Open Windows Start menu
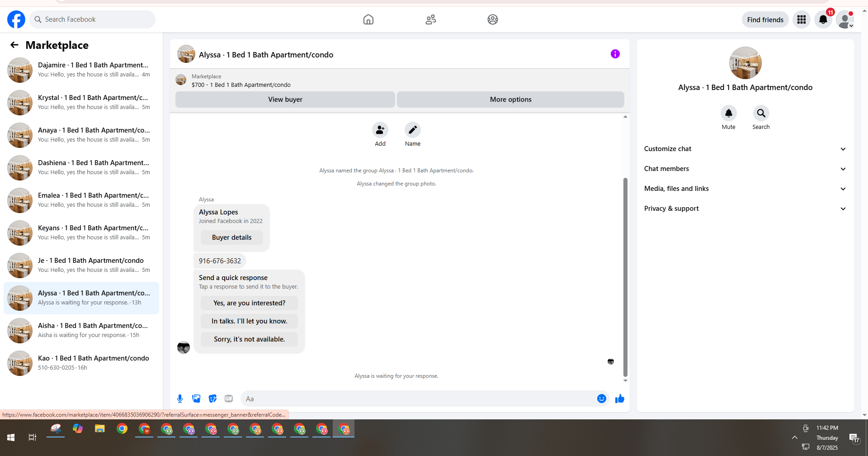This screenshot has width=868, height=456. click(x=11, y=437)
